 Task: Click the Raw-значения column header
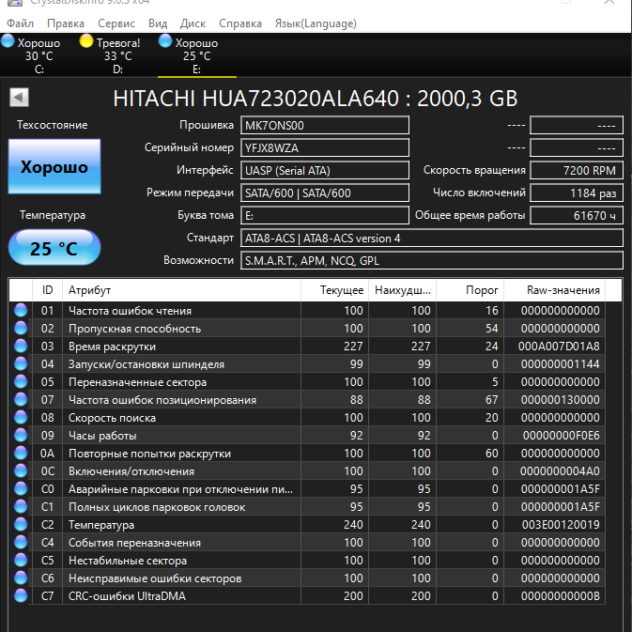pos(554,290)
